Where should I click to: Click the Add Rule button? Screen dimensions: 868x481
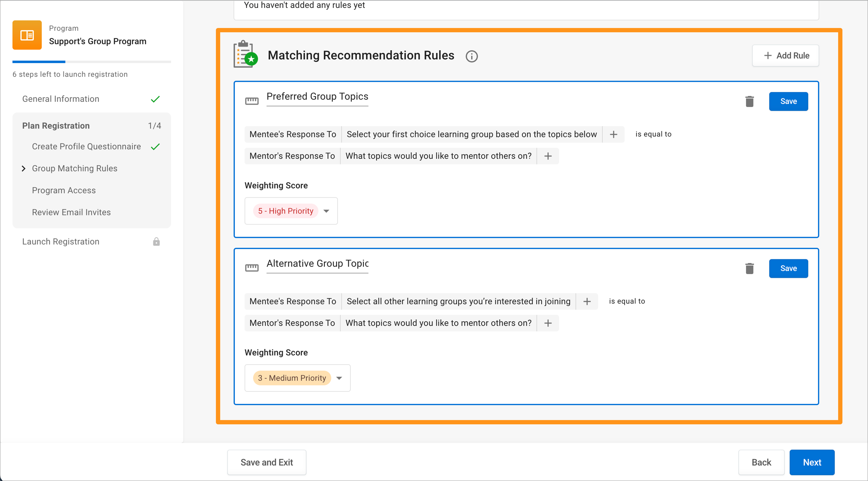[x=785, y=56]
